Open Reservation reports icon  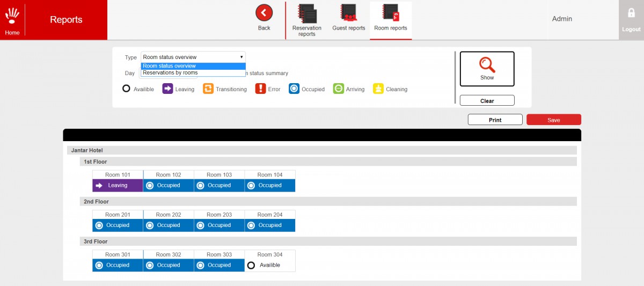tap(307, 13)
